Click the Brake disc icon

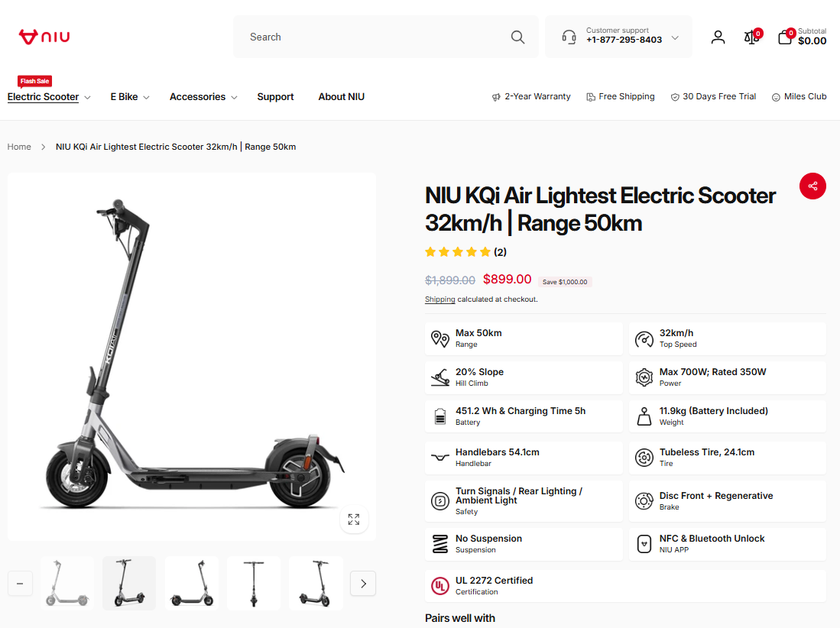tap(644, 501)
